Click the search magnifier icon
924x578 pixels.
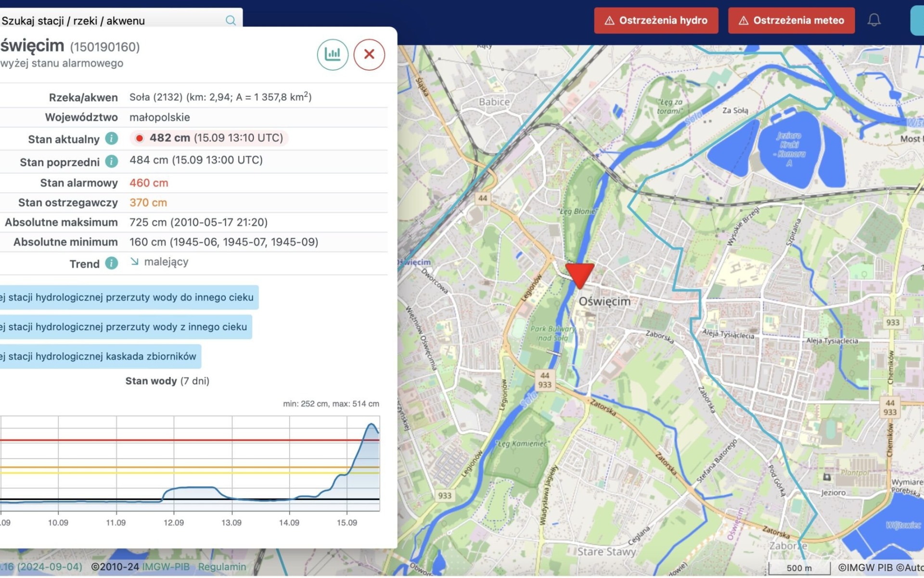(x=231, y=20)
